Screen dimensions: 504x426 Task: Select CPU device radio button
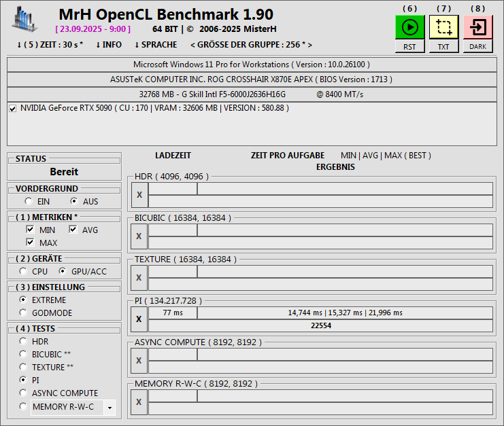coord(23,271)
